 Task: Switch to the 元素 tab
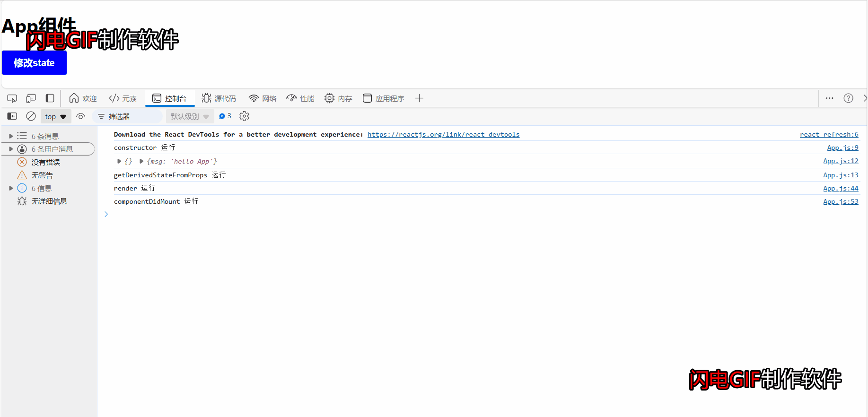pyautogui.click(x=123, y=98)
